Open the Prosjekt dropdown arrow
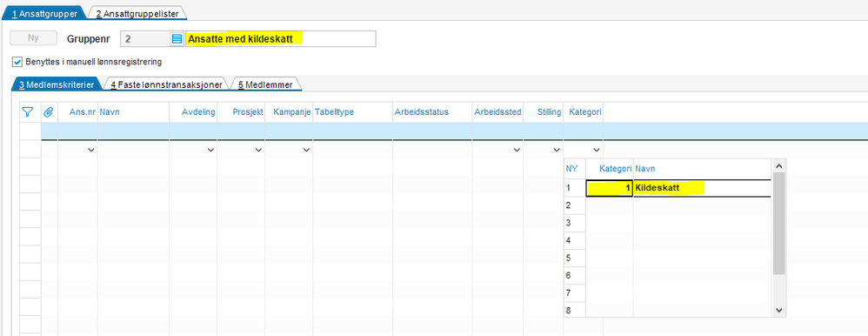This screenshot has width=868, height=336. [x=258, y=151]
